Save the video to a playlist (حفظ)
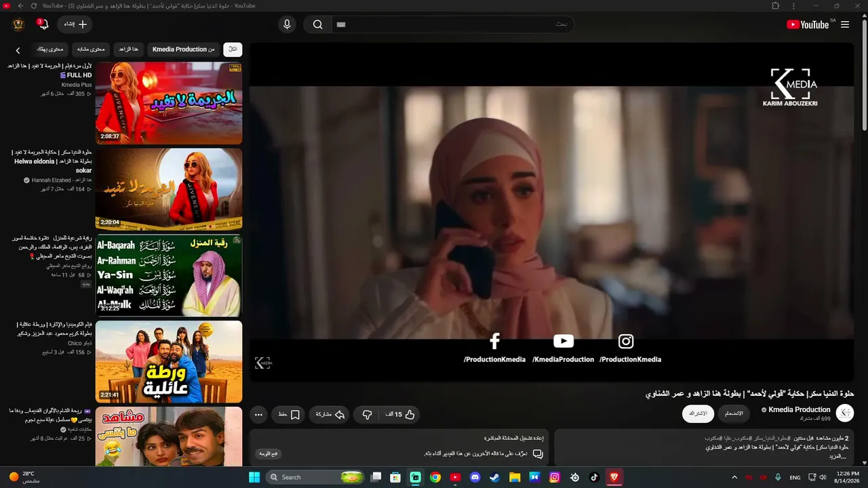Viewport: 868px width, 488px height. 289,415
